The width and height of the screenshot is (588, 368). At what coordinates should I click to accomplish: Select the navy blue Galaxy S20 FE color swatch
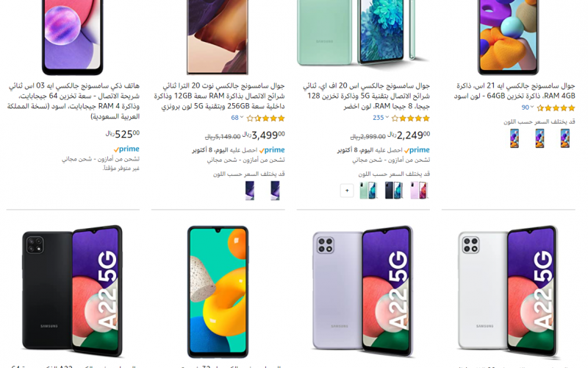coord(393,191)
